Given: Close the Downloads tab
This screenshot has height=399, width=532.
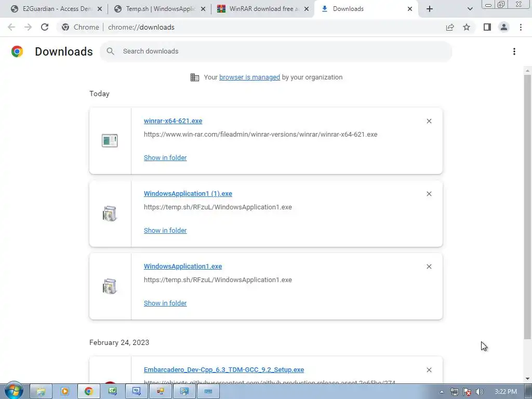Looking at the screenshot, I should [x=410, y=9].
